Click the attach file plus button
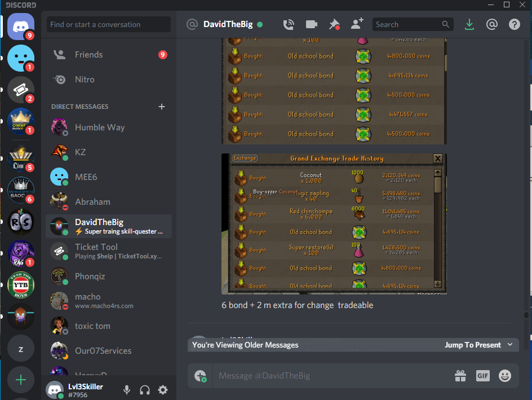Image resolution: width=532 pixels, height=400 pixels. coord(200,376)
